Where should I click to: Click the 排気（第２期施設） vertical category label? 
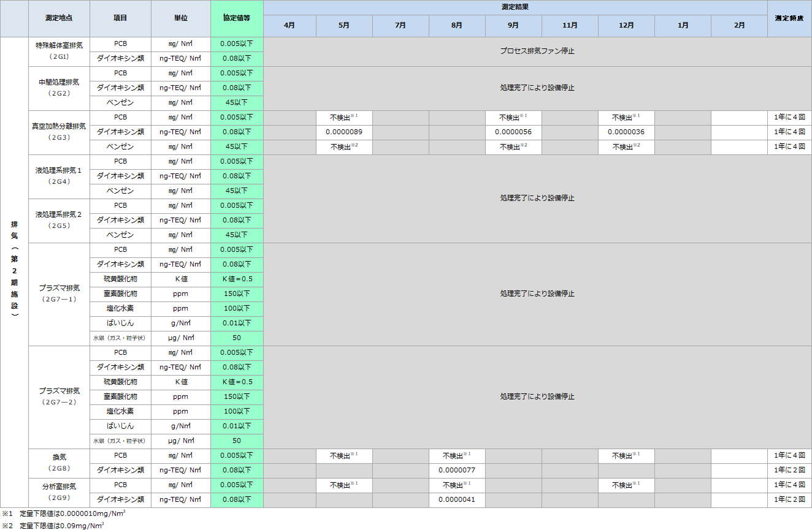[14, 270]
